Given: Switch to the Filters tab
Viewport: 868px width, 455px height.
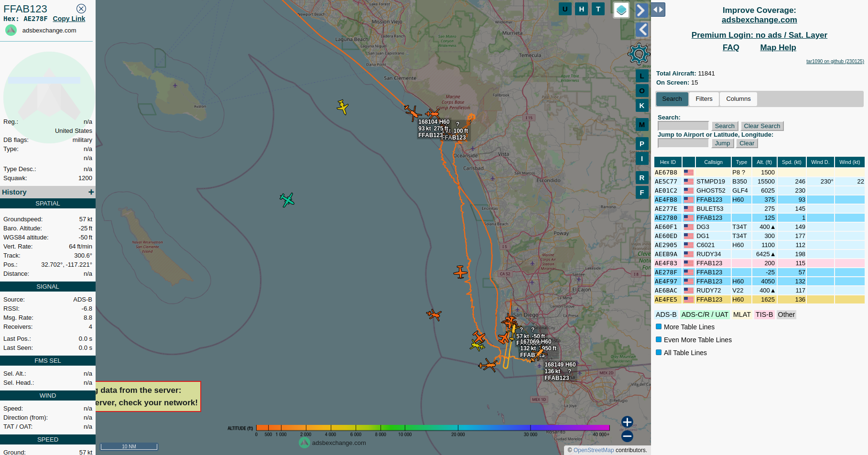Looking at the screenshot, I should click(704, 99).
